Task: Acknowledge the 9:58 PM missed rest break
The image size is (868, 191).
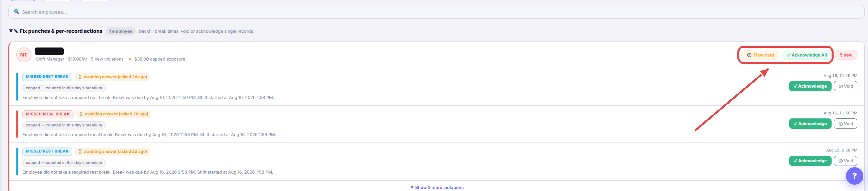Action: (x=810, y=161)
